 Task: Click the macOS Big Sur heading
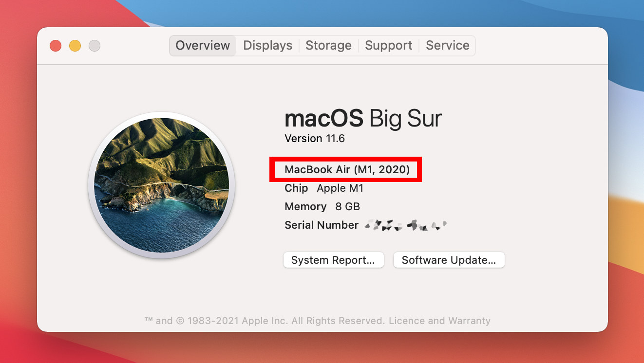tap(363, 118)
